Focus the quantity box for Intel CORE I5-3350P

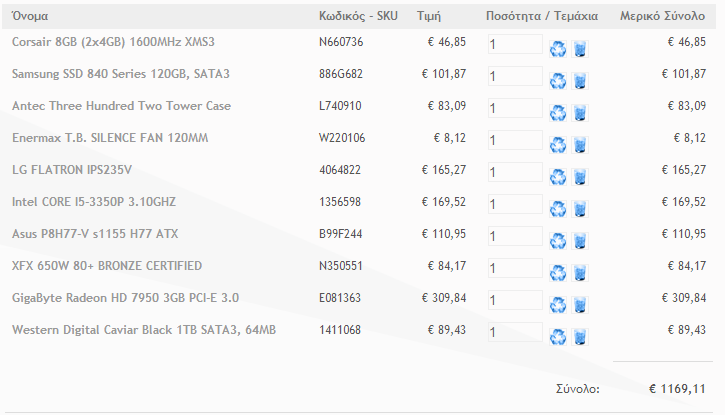pos(515,204)
